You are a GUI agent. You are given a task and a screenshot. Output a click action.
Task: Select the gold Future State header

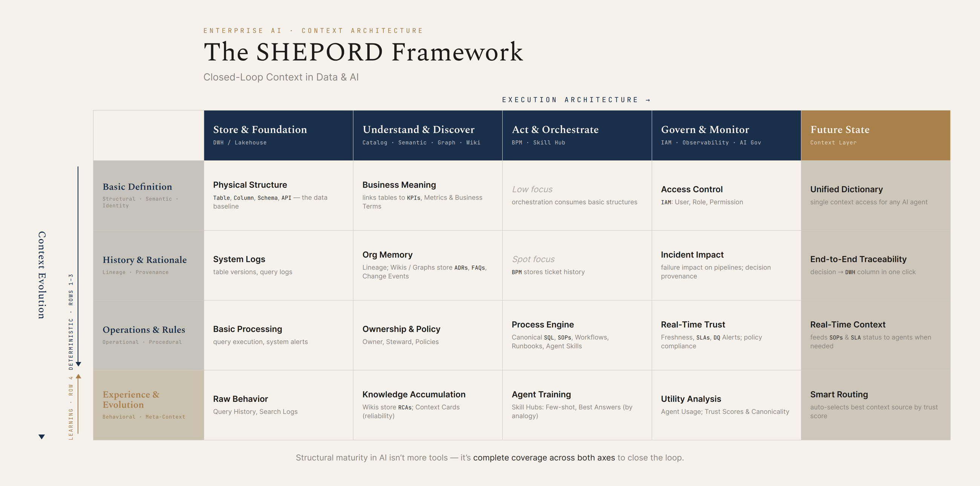[x=876, y=135]
